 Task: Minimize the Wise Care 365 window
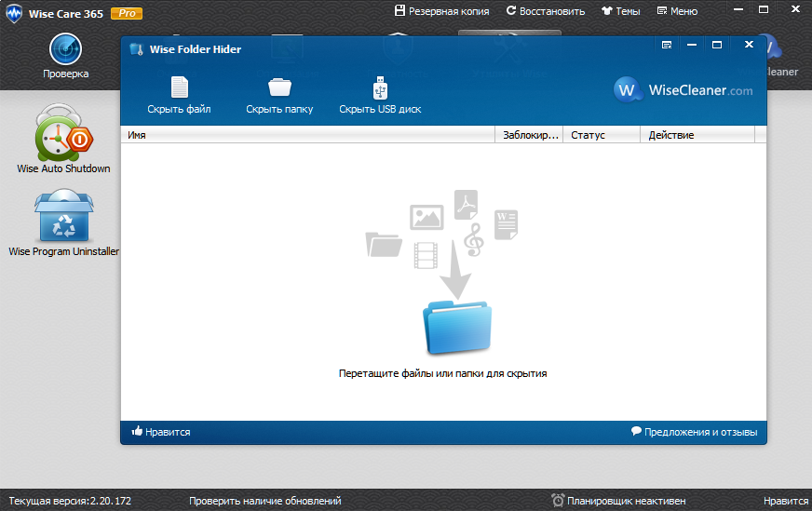click(738, 10)
